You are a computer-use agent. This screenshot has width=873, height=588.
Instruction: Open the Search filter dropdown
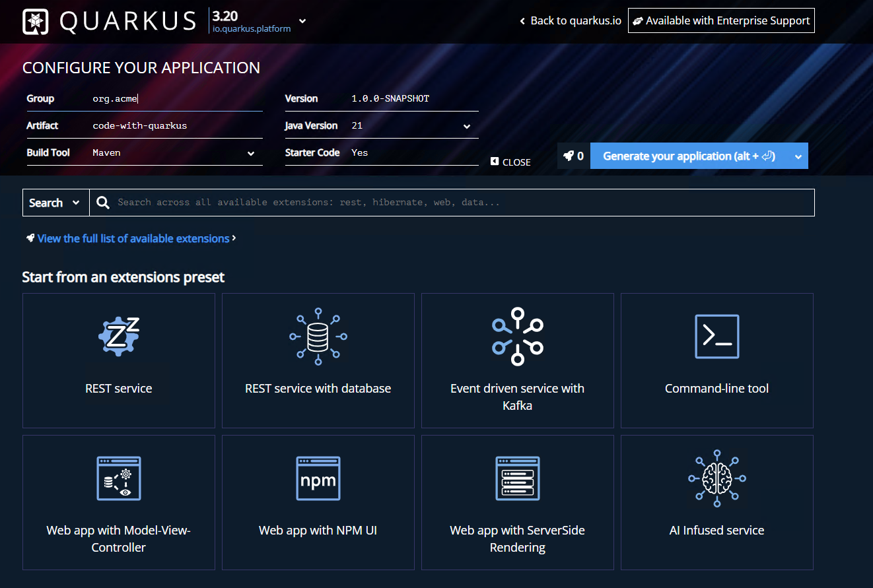pyautogui.click(x=55, y=203)
